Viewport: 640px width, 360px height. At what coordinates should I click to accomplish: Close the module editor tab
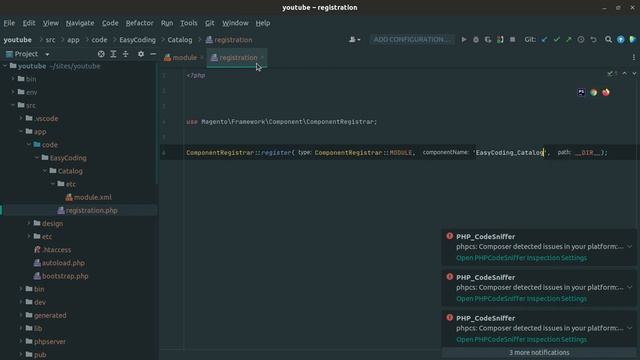pos(202,58)
